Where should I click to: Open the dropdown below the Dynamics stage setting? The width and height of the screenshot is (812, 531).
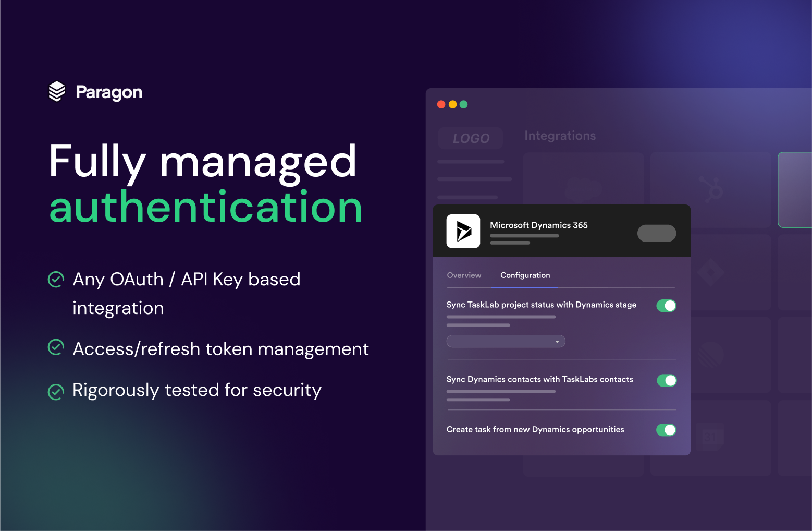point(506,341)
